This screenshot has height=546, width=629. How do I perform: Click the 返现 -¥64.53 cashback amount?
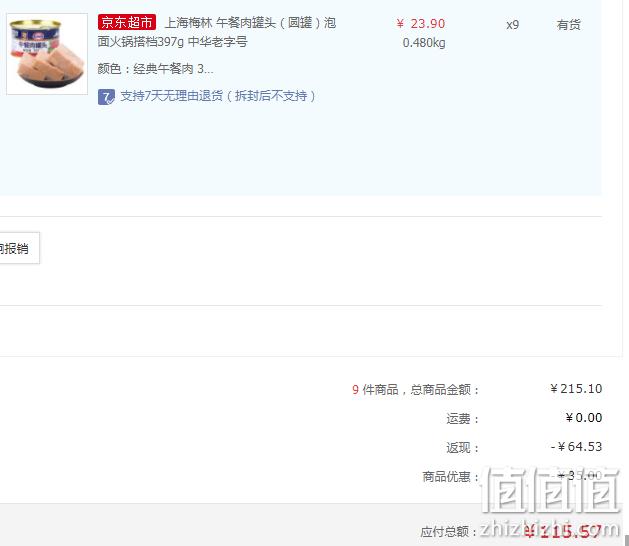[576, 447]
